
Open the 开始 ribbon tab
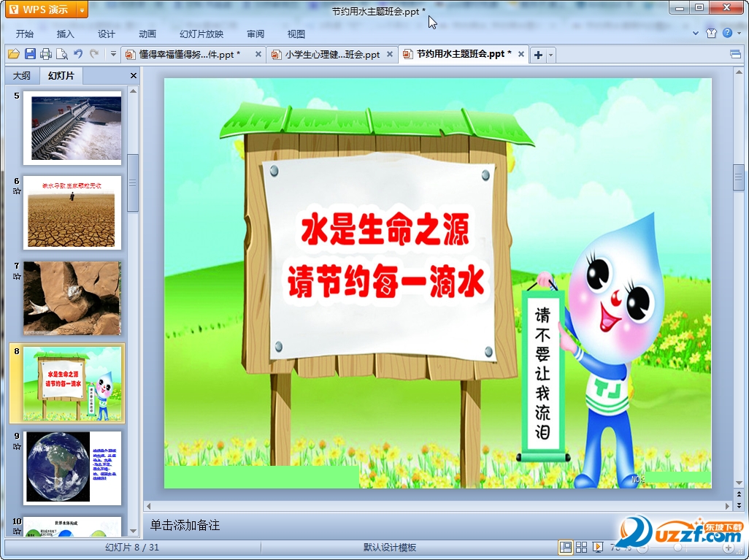25,34
